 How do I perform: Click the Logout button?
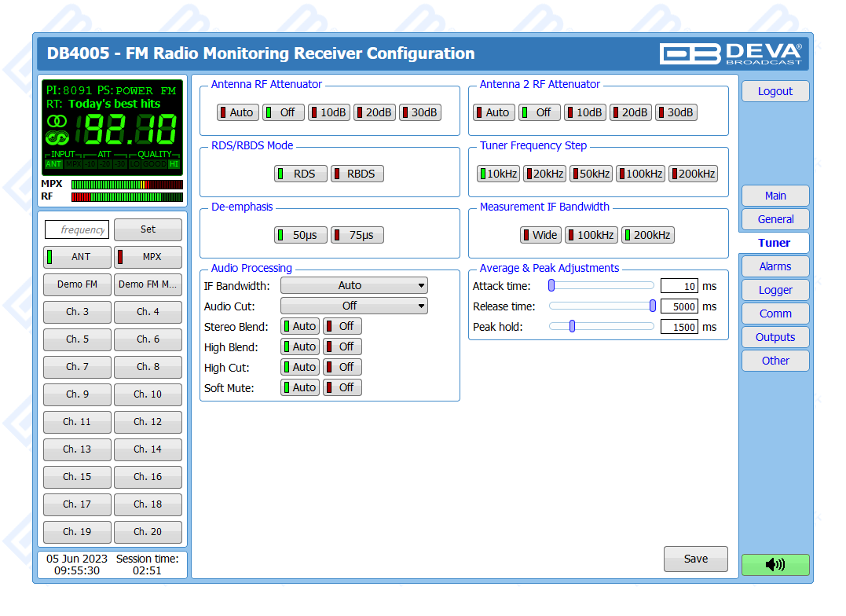(775, 91)
